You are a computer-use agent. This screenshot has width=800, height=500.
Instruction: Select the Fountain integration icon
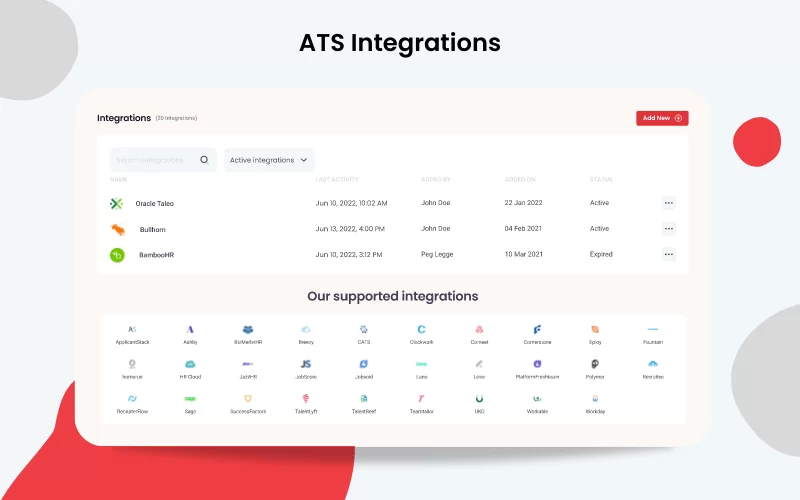(x=653, y=330)
